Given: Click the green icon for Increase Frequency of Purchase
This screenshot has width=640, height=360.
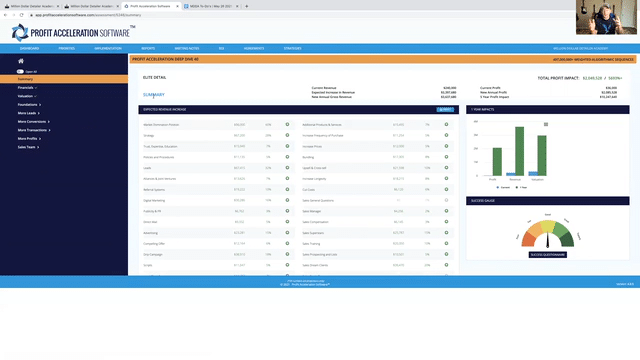Looking at the screenshot, I should click(447, 135).
